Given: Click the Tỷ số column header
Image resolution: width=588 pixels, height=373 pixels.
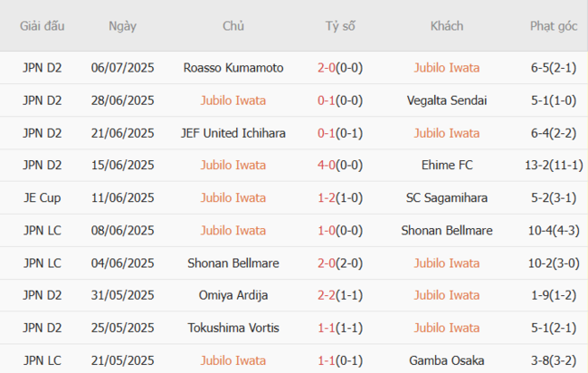Looking at the screenshot, I should click(340, 26).
